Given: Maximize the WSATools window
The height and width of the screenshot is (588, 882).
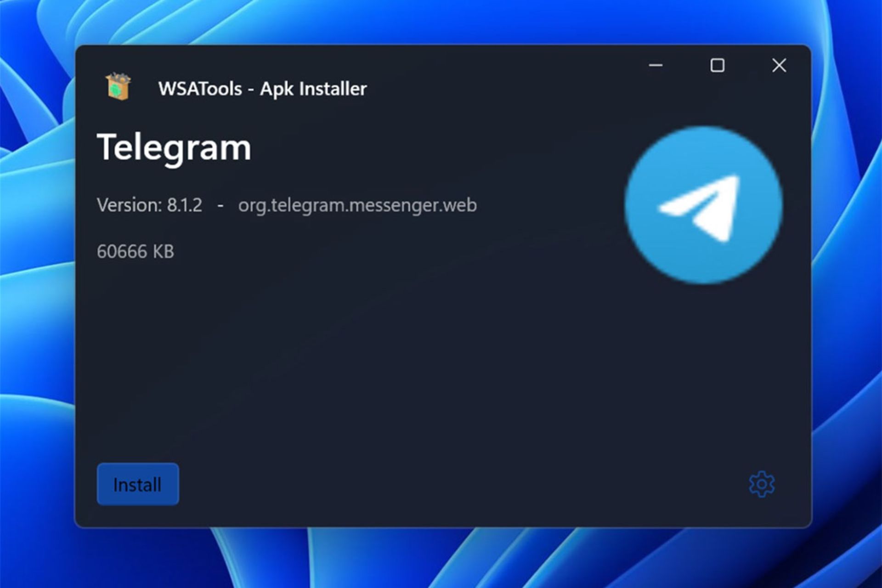Looking at the screenshot, I should (717, 65).
